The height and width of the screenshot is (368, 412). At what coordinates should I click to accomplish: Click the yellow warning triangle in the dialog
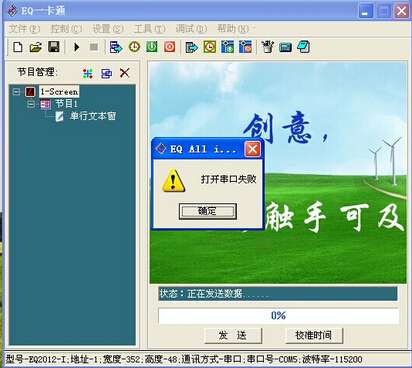pos(173,181)
